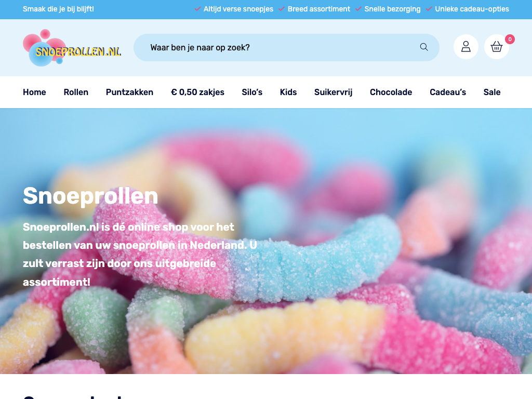
Task: Click the cart item count badge
Action: coord(510,39)
